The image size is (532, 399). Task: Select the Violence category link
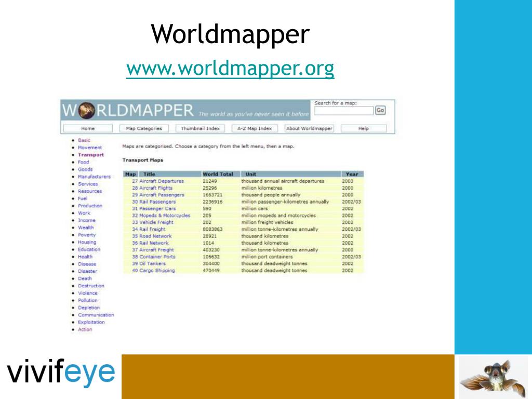[x=88, y=293]
